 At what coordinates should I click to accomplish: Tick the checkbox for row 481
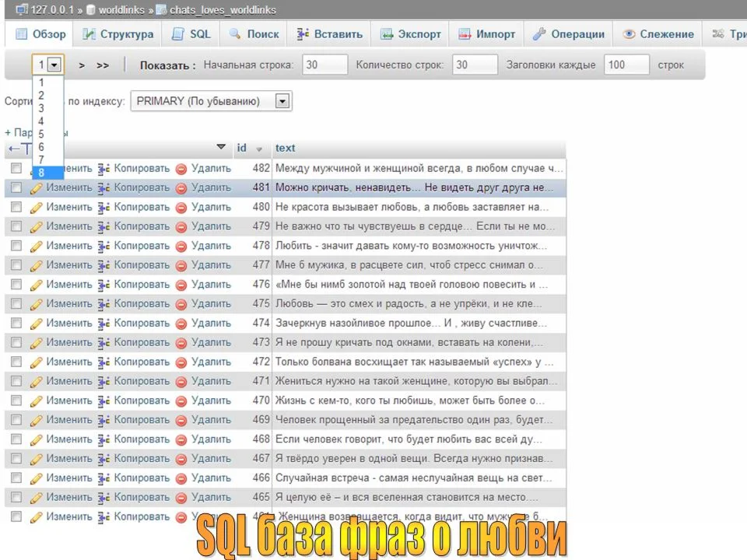[x=16, y=187]
